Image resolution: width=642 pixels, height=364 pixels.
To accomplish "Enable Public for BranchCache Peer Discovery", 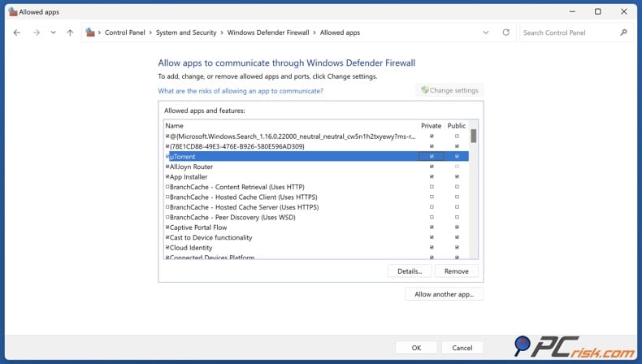I will tap(457, 217).
